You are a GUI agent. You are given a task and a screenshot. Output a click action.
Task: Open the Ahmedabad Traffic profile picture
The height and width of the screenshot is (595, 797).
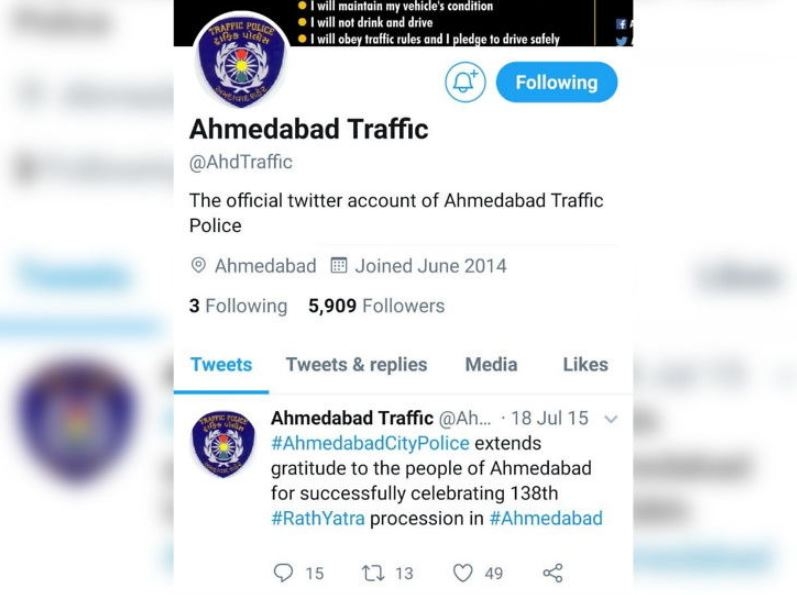(241, 62)
